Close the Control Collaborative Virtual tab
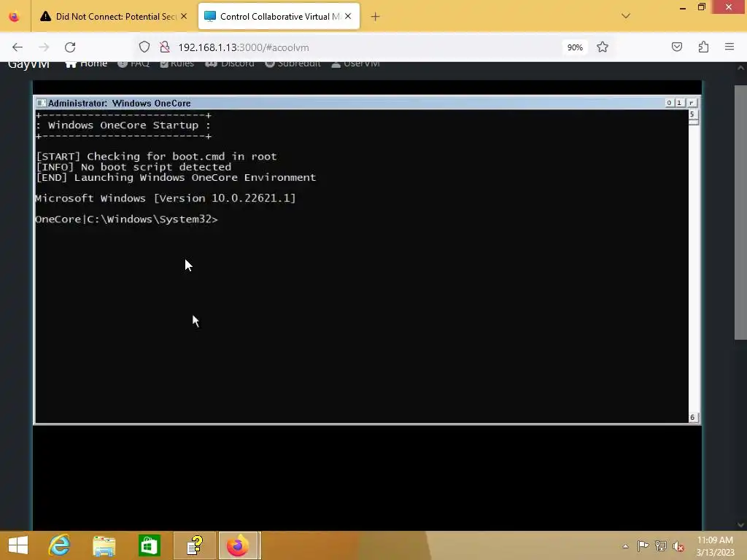This screenshot has height=560, width=747. (348, 16)
